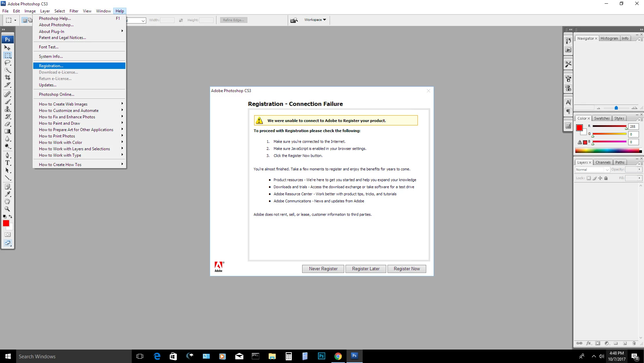The width and height of the screenshot is (644, 363).
Task: Click the Register Now button
Action: click(407, 269)
